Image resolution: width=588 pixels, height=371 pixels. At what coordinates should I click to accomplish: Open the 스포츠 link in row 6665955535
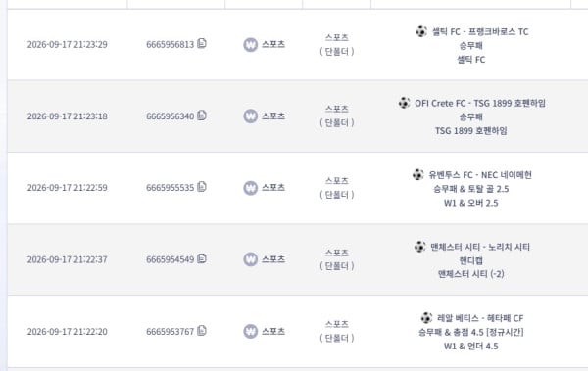click(x=273, y=187)
